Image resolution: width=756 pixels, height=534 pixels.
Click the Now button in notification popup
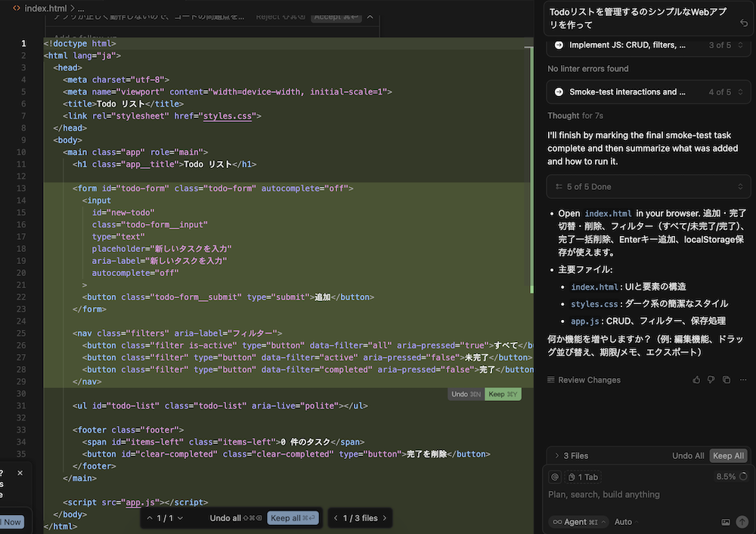point(13,522)
